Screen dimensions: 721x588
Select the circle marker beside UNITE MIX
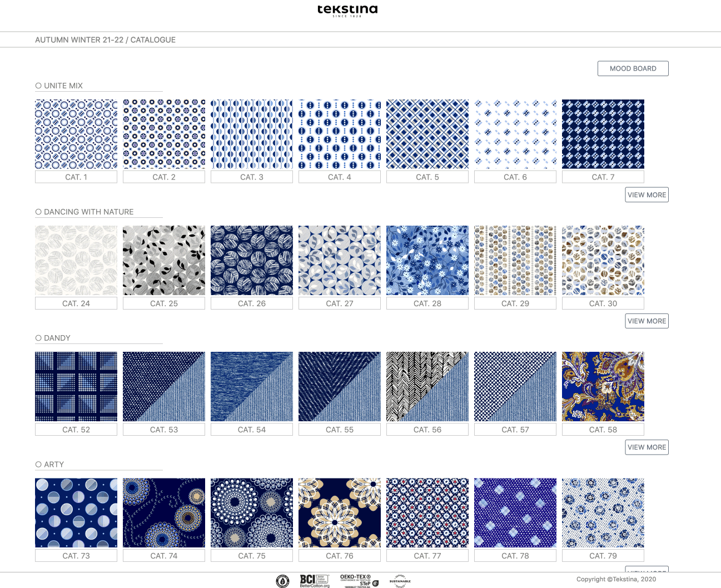click(x=38, y=86)
